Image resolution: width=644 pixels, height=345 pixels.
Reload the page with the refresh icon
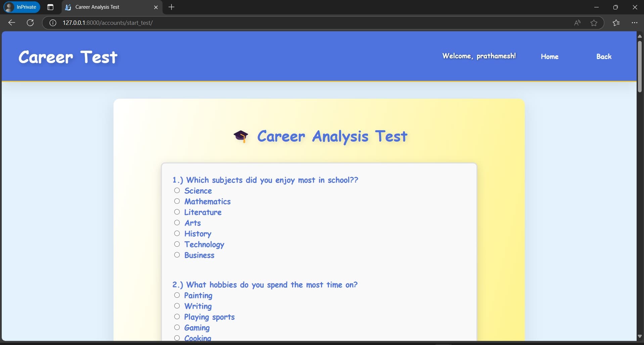pos(30,22)
